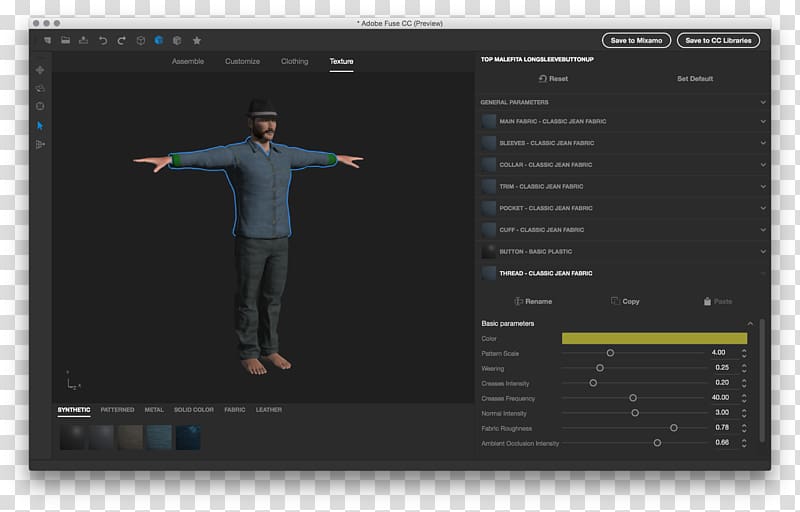Viewport: 800px width, 512px height.
Task: Click Set Default
Action: coord(695,79)
